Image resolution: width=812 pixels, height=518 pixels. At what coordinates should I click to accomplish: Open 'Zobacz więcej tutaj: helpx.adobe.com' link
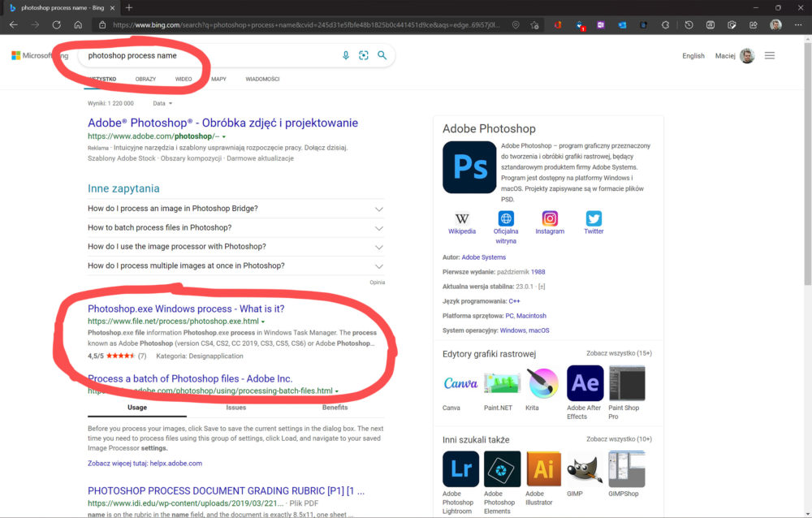[x=145, y=464]
